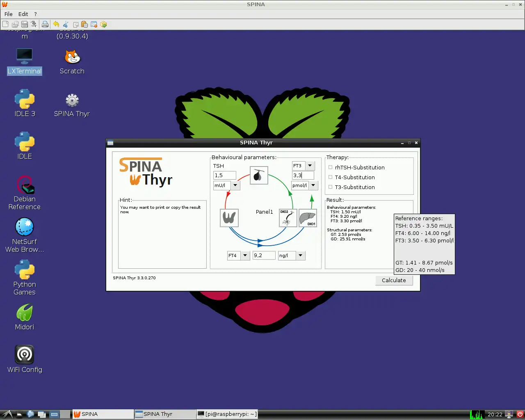
Task: Click the Calculate button
Action: coord(394,281)
